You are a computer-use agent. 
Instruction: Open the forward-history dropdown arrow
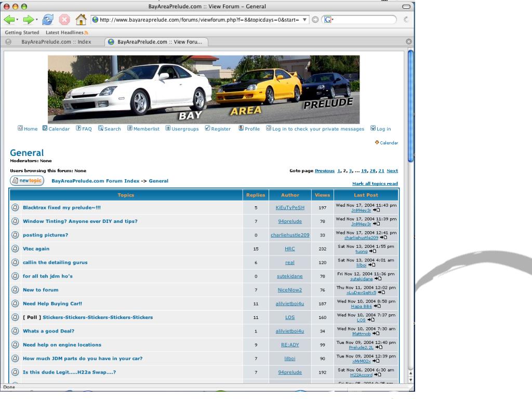click(36, 20)
